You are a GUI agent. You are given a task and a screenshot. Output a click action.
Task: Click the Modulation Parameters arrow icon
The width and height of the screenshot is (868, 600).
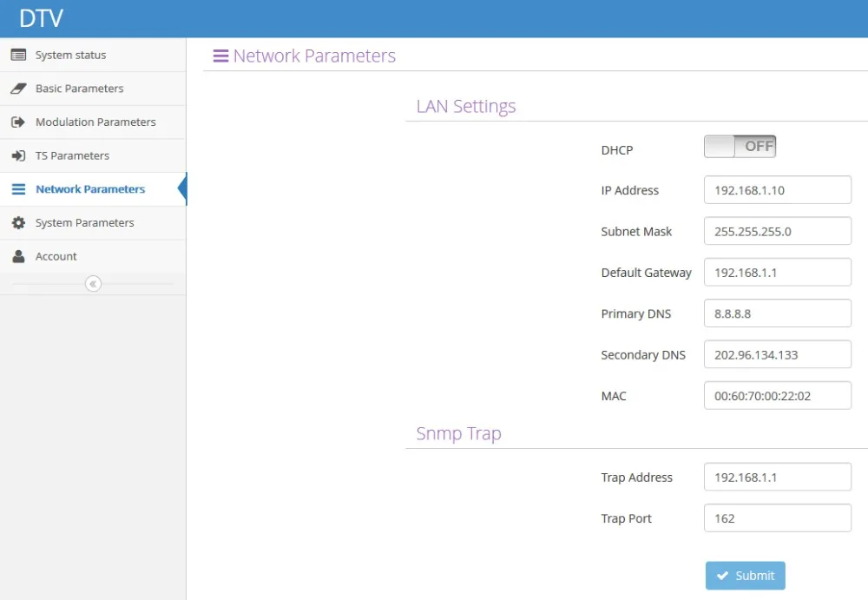17,122
